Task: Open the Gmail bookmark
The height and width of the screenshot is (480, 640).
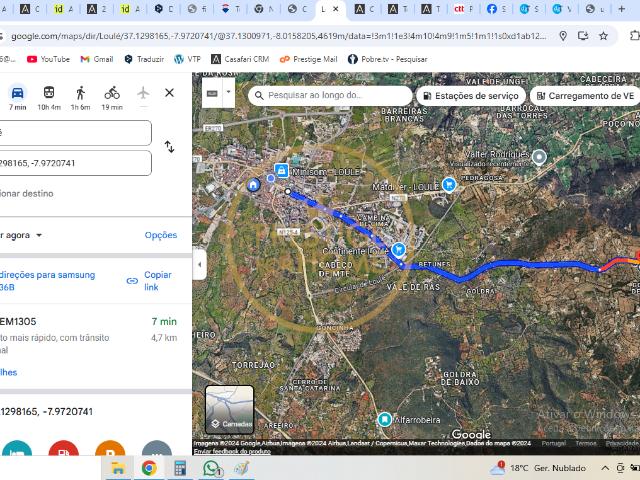Action: click(x=97, y=59)
